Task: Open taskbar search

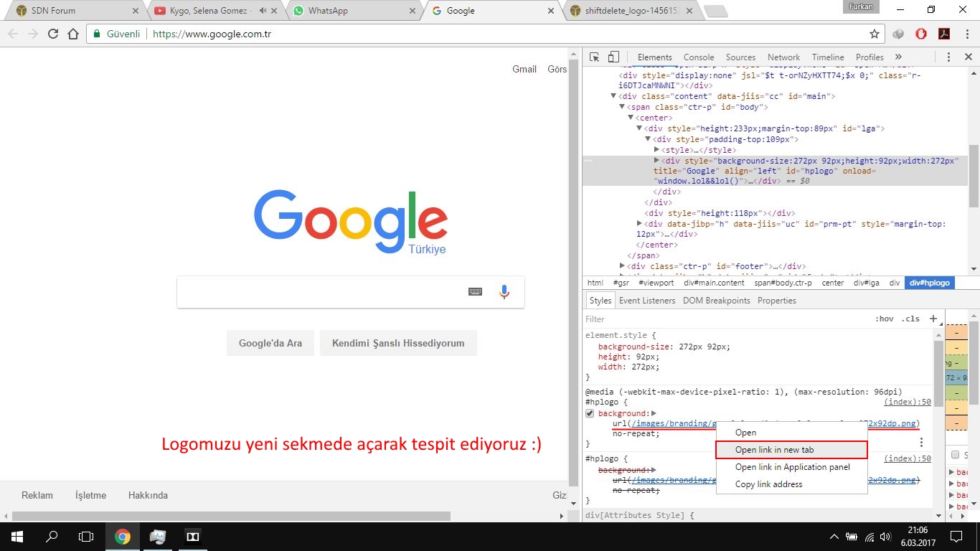Action: 52,536
